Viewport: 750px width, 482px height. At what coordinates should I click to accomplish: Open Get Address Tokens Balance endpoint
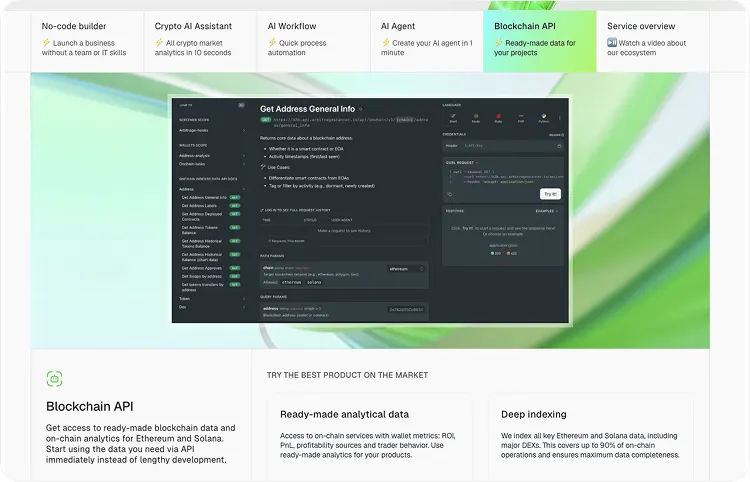200,230
